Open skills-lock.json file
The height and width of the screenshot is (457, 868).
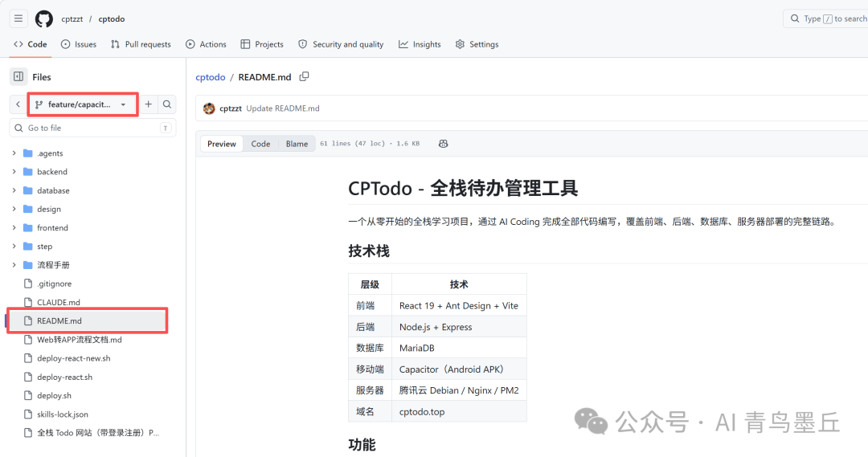[x=63, y=414]
